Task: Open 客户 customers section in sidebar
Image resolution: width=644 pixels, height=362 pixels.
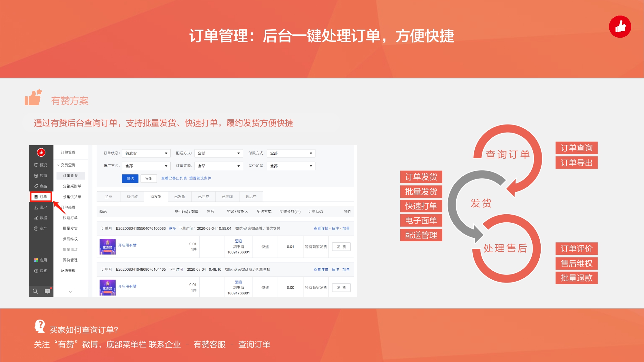Action: 41,208
